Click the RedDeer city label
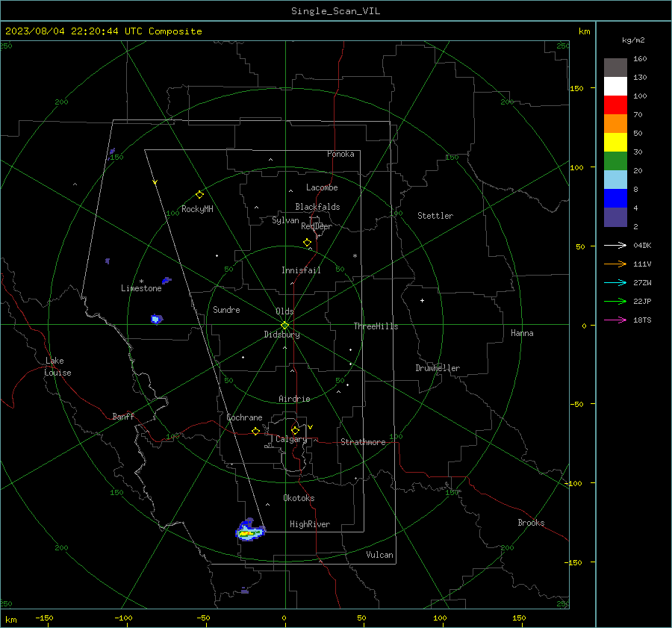Image resolution: width=672 pixels, height=628 pixels. tap(317, 226)
